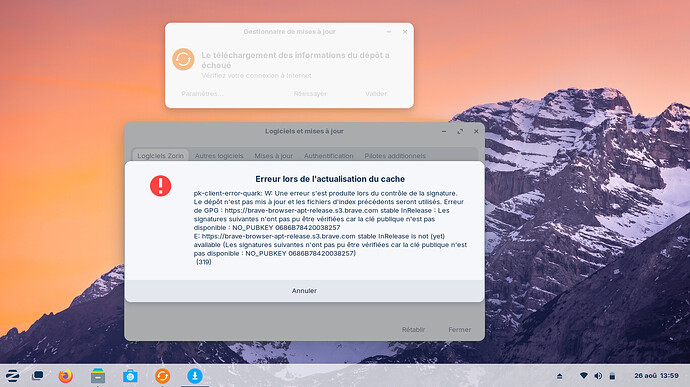Open the workspace overview icon in the taskbar

[38, 376]
